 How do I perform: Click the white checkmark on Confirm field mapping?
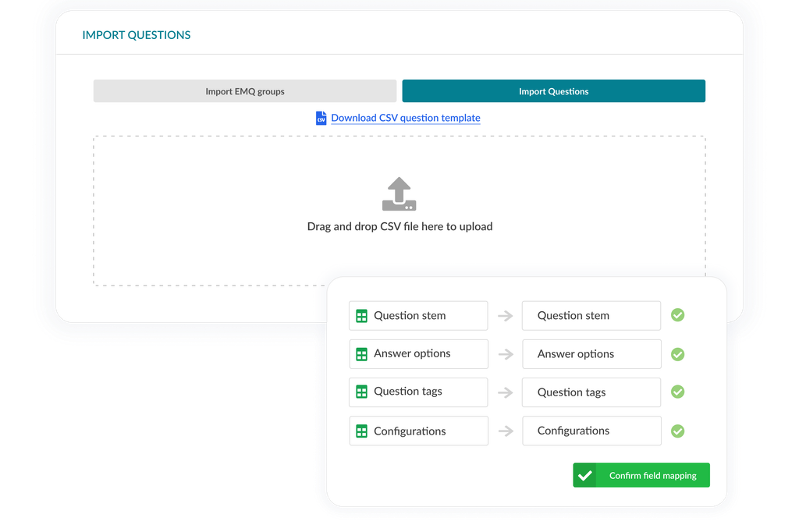click(585, 474)
